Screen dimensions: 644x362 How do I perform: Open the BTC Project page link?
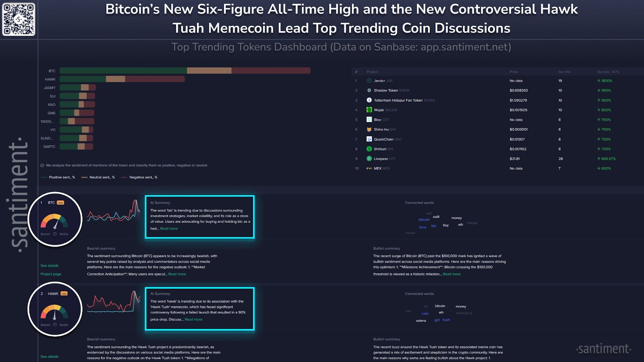[51, 274]
